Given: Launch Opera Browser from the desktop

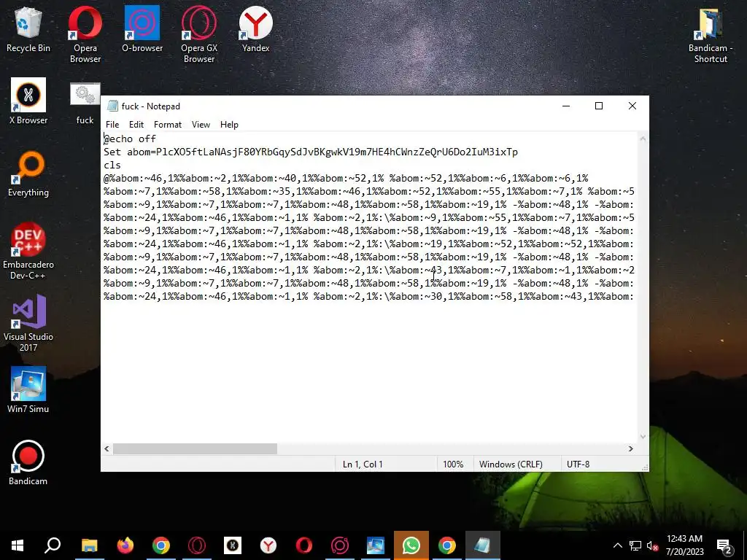Looking at the screenshot, I should tap(85, 35).
